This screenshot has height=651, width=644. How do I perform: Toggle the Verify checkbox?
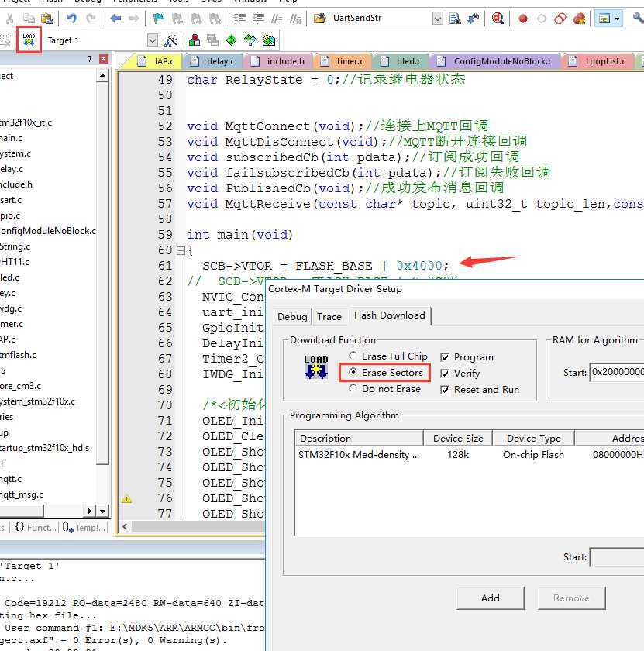pyautogui.click(x=445, y=374)
